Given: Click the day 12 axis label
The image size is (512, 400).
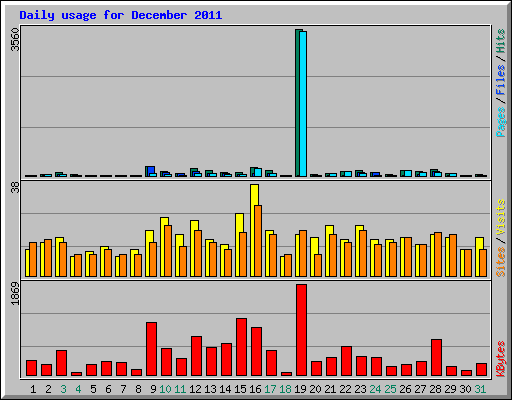Looking at the screenshot, I should [x=195, y=389].
